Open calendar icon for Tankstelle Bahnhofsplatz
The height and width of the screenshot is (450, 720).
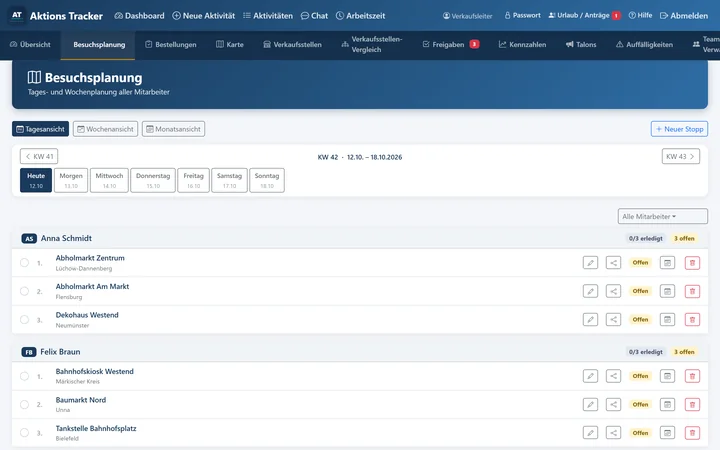tap(667, 433)
